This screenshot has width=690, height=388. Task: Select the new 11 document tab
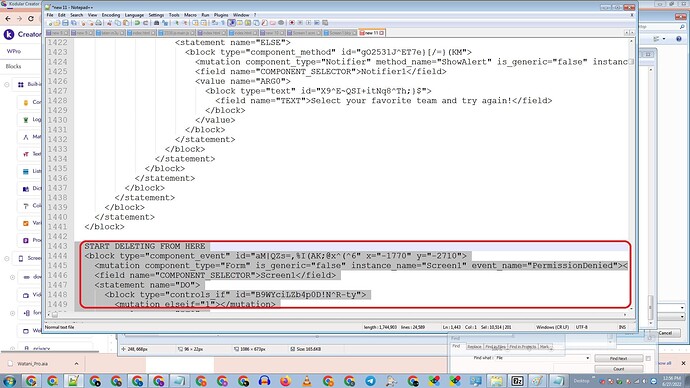372,33
